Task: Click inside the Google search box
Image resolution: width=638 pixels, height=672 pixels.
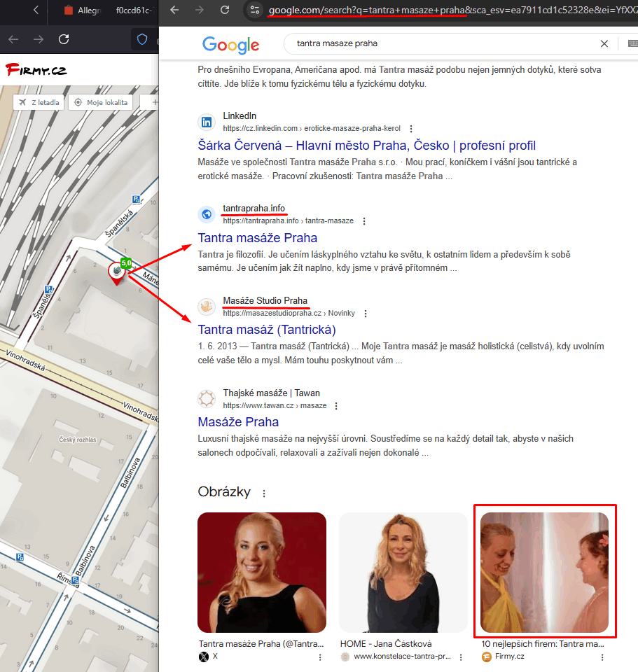Action: tap(420, 44)
